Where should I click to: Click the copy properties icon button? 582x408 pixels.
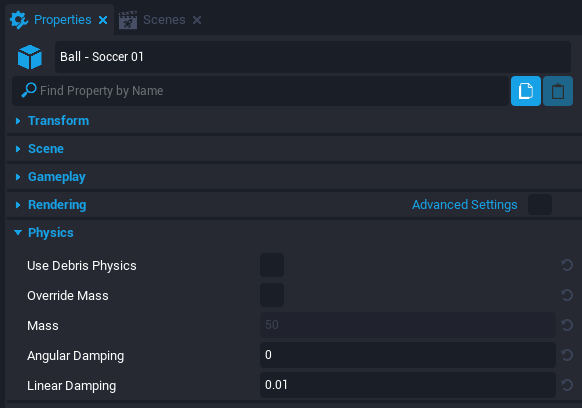(x=526, y=91)
